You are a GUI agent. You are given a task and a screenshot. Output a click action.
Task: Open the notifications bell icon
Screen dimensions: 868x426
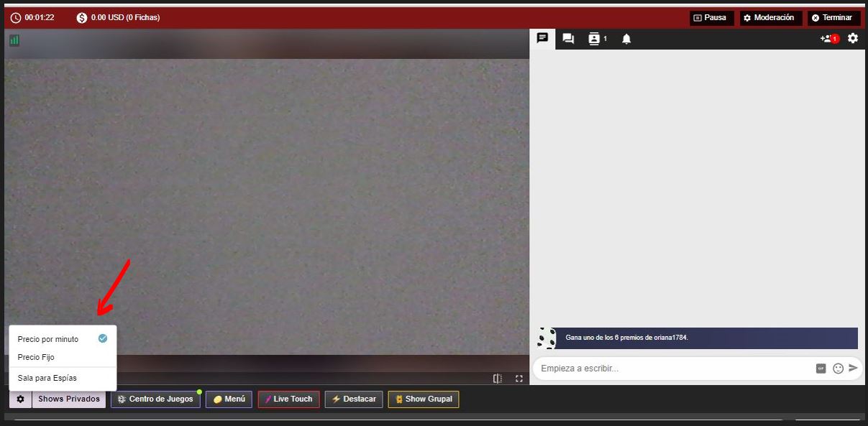point(626,39)
